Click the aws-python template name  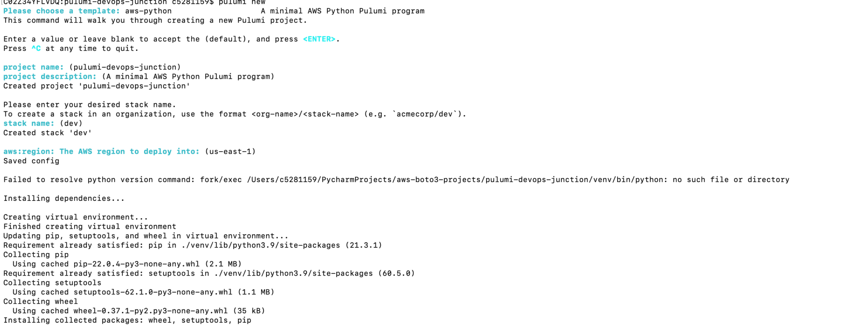(x=148, y=11)
